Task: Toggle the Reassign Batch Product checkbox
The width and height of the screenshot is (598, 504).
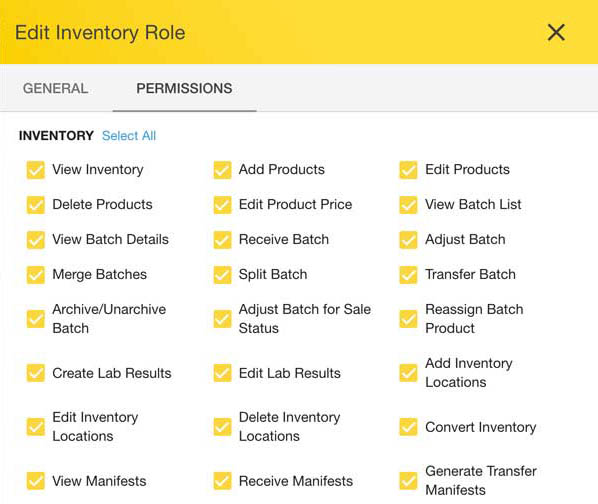Action: (408, 319)
